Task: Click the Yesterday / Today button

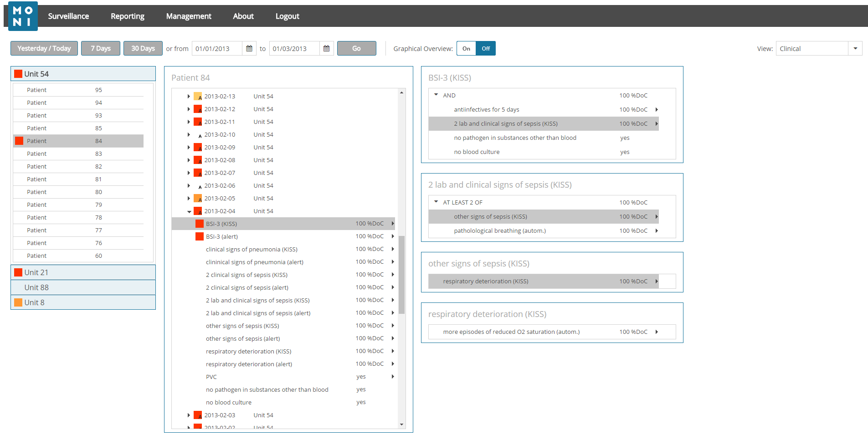Action: click(44, 48)
